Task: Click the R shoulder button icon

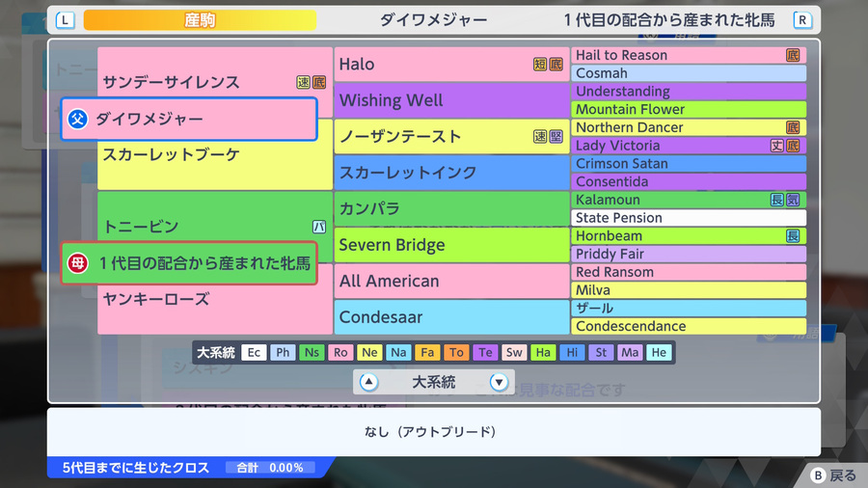Action: click(x=802, y=20)
